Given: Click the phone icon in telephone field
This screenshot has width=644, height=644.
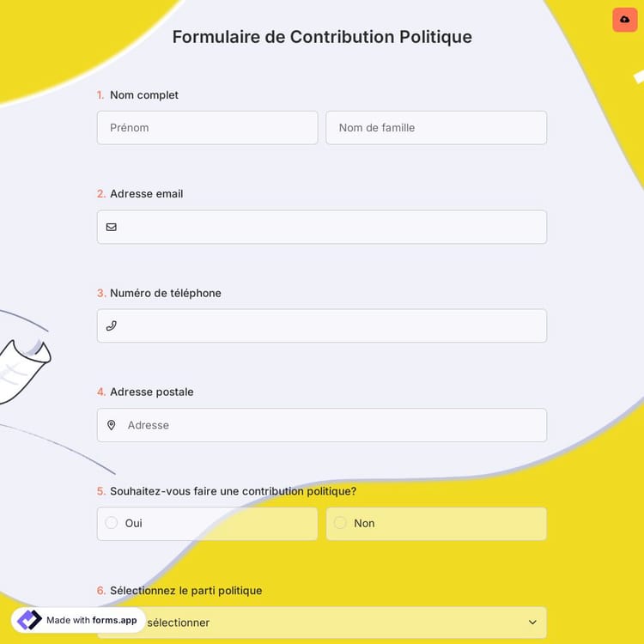Looking at the screenshot, I should pyautogui.click(x=112, y=326).
